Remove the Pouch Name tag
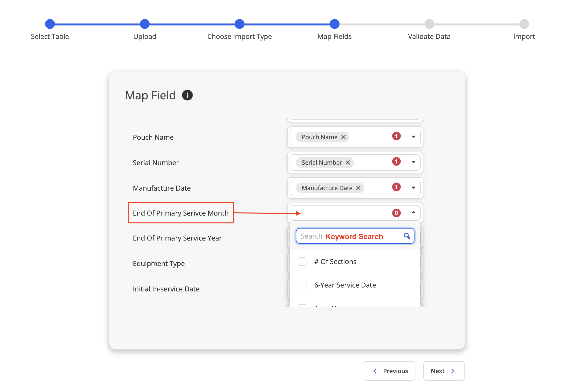 click(343, 137)
